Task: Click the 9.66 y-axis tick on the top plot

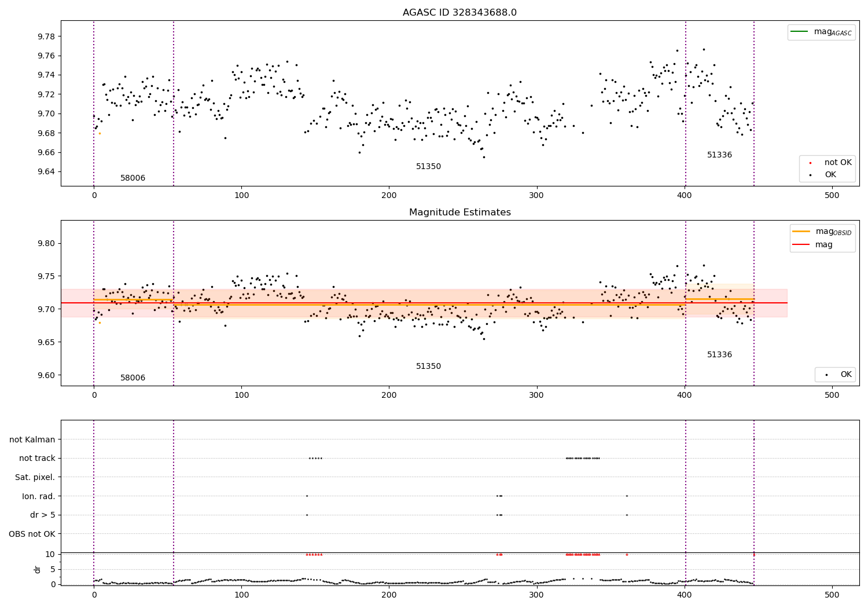Action: point(46,153)
